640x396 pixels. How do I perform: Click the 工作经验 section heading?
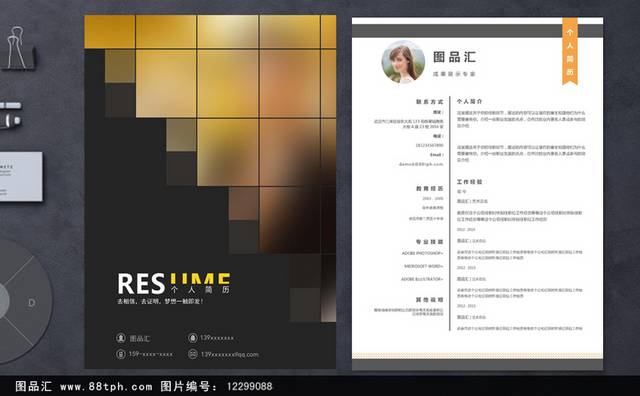pyautogui.click(x=469, y=182)
